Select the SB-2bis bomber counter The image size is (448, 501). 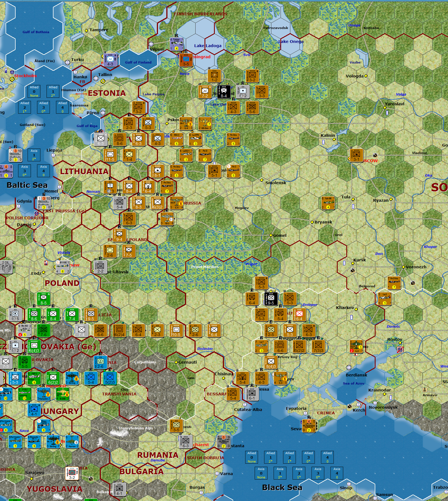(205, 123)
